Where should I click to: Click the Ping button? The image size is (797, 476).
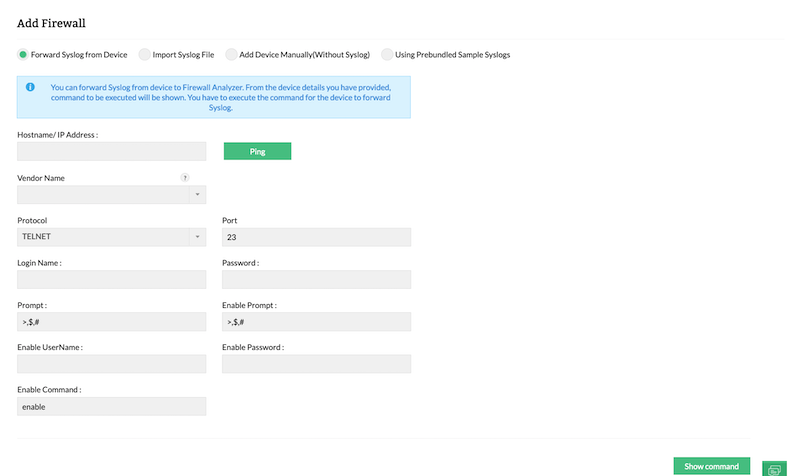click(x=257, y=151)
